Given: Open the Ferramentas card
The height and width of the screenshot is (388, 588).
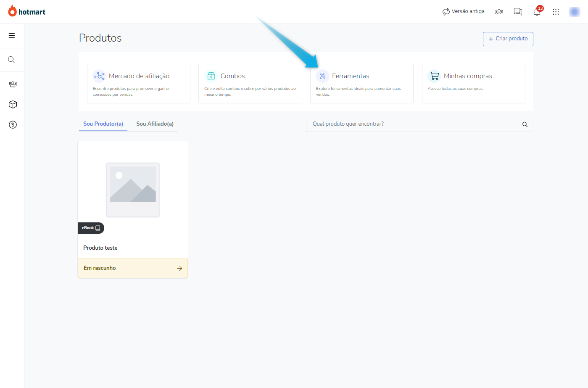Looking at the screenshot, I should point(361,83).
